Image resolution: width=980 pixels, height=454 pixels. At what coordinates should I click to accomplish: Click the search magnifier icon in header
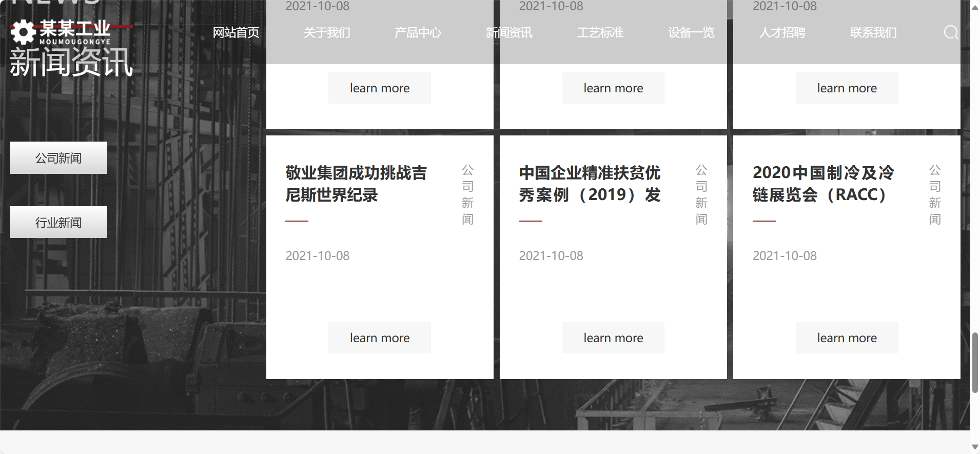[951, 33]
